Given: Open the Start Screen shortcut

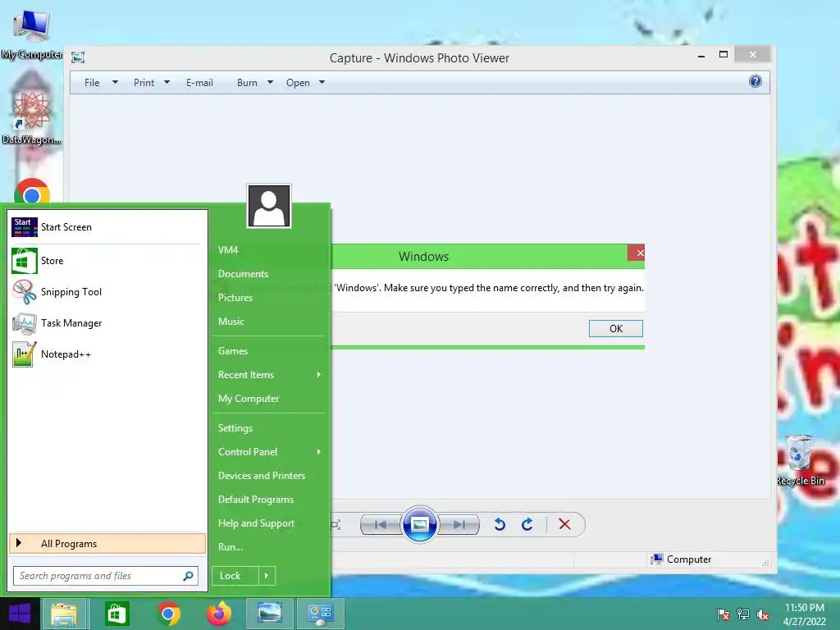Looking at the screenshot, I should 106,227.
